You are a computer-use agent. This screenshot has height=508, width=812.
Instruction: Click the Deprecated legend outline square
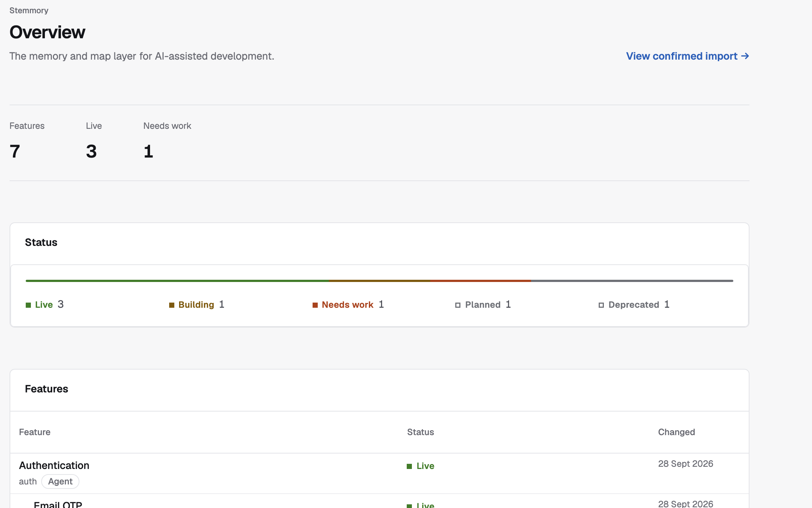(x=601, y=305)
